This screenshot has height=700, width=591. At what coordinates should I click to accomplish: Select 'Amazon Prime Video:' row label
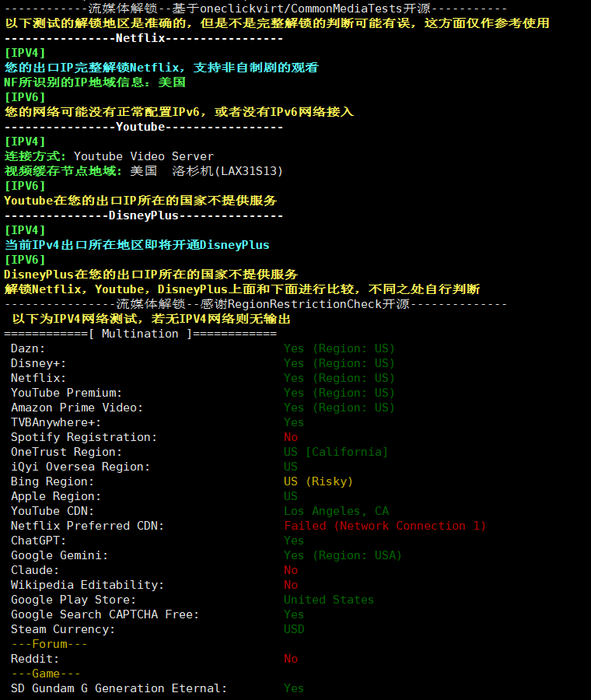tap(77, 408)
